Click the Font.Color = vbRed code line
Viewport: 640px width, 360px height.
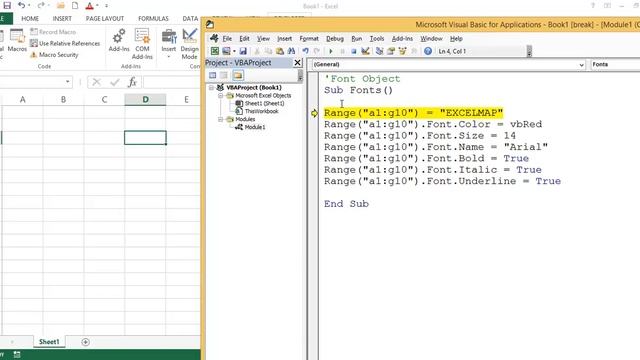click(433, 124)
